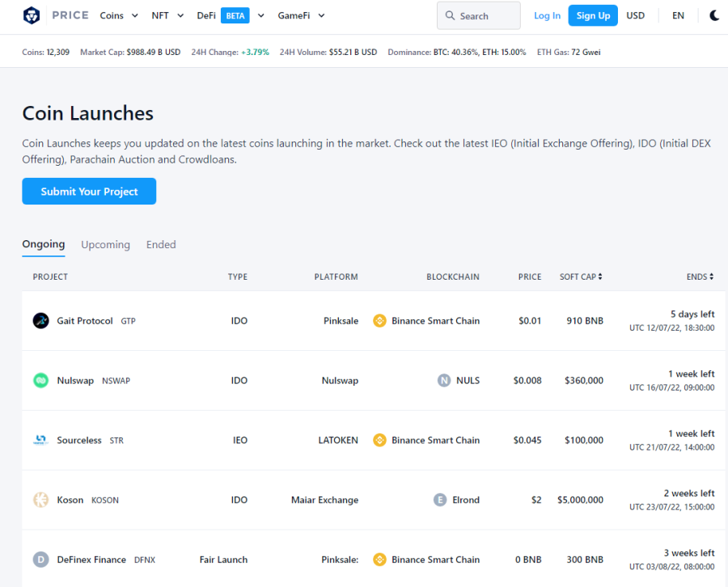Click PRICE home text in navbar

[70, 15]
